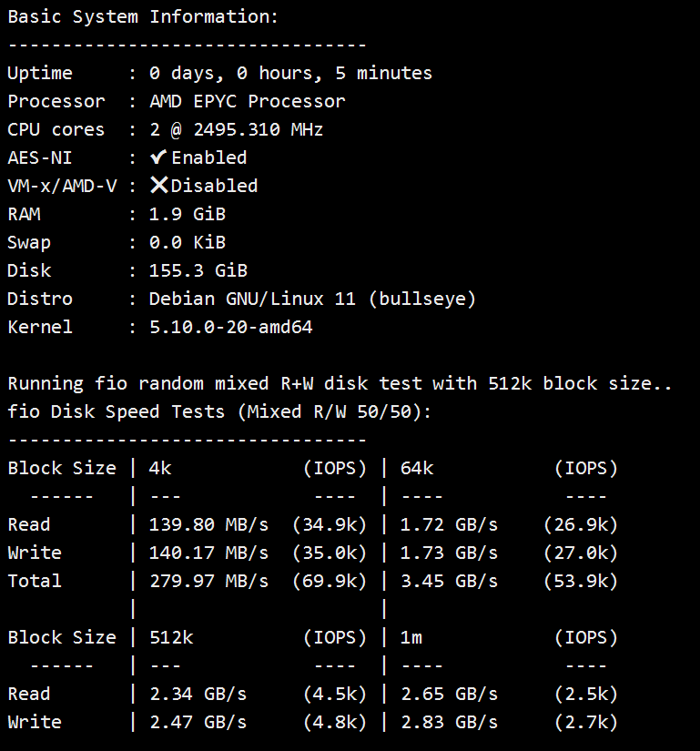Click the 155.3 GiB disk size

(198, 270)
